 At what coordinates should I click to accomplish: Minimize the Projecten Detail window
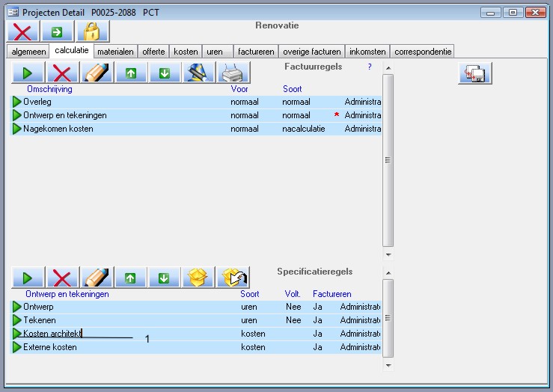[490, 13]
